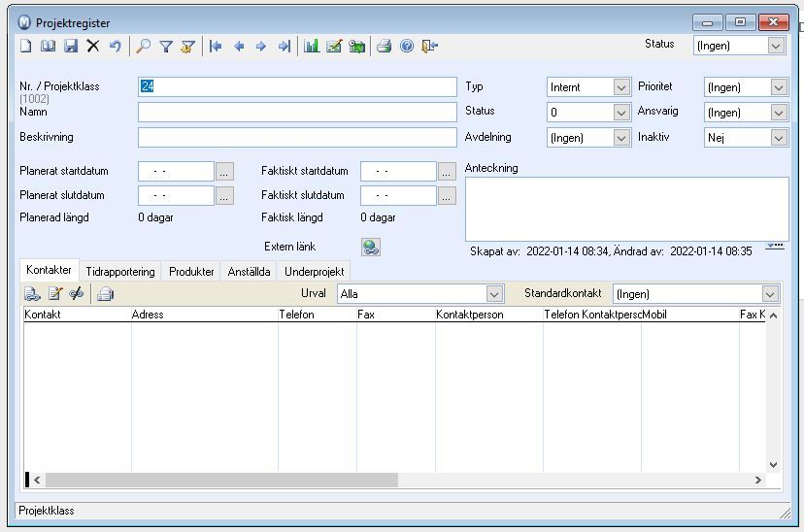Screen dimensions: 804x532
Task: Click the filter funnel icon
Action: click(x=166, y=47)
